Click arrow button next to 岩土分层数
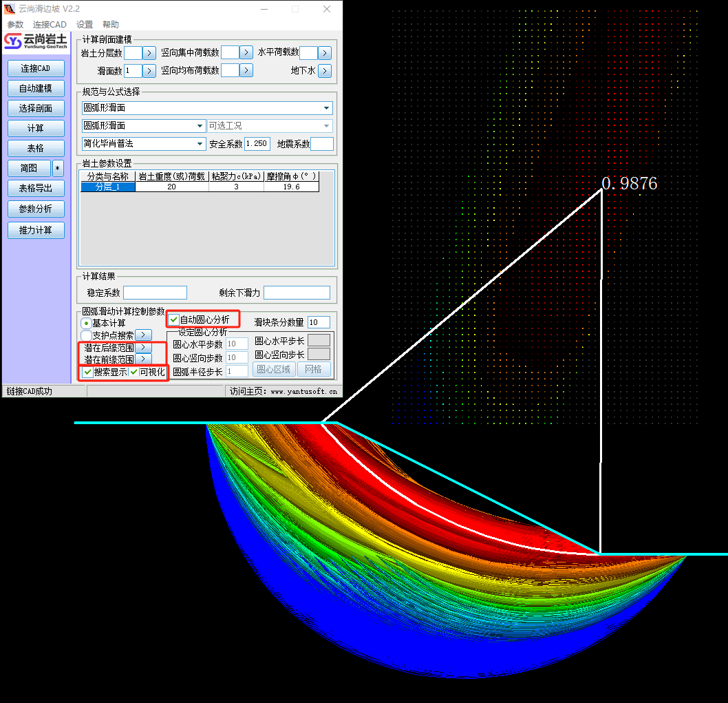728x703 pixels. (149, 53)
